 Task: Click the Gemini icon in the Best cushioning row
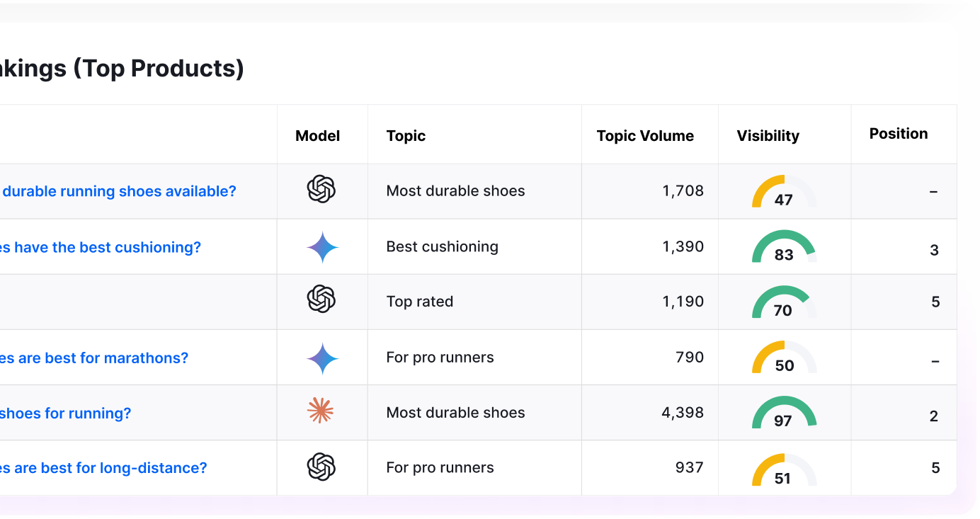[322, 247]
